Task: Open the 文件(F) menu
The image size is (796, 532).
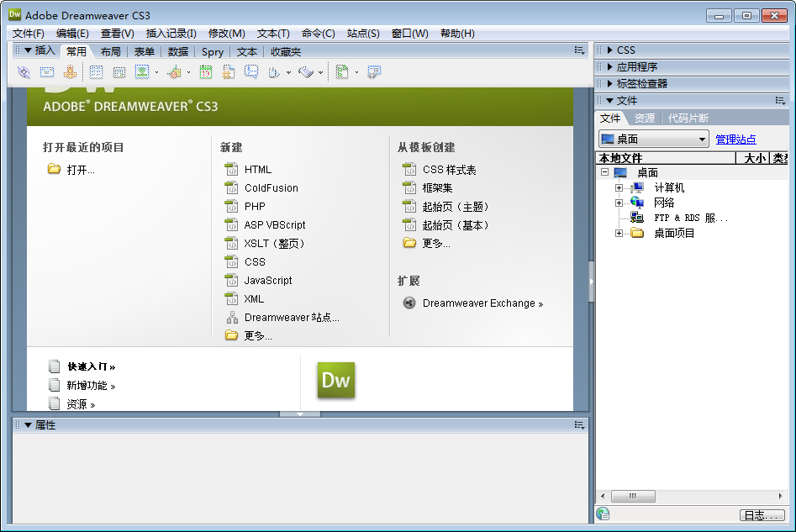Action: tap(29, 34)
